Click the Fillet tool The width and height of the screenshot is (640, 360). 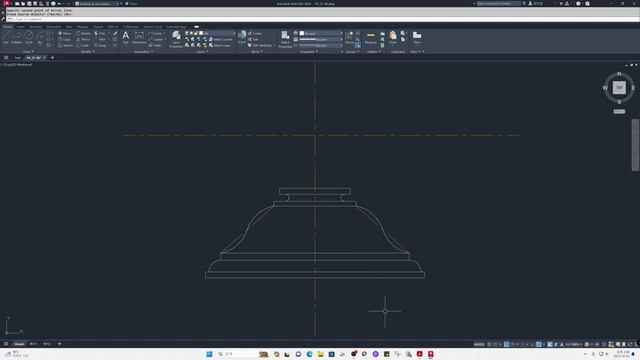[x=100, y=40]
